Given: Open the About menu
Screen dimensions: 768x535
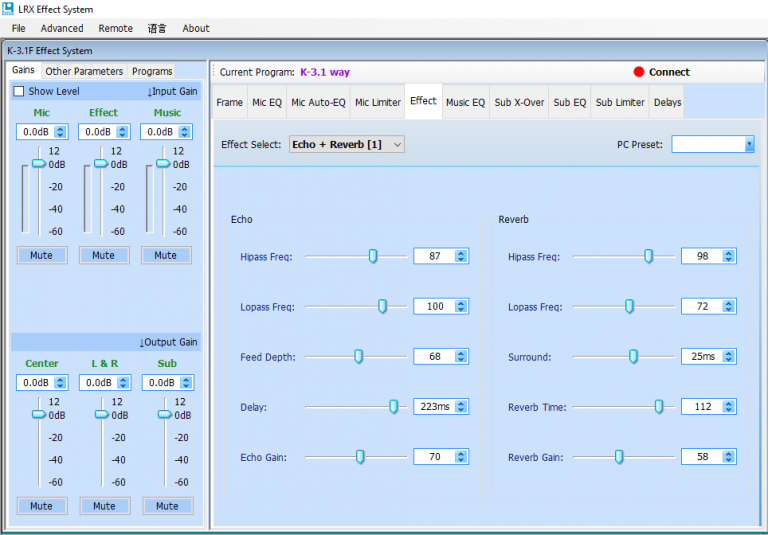Looking at the screenshot, I should 196,28.
